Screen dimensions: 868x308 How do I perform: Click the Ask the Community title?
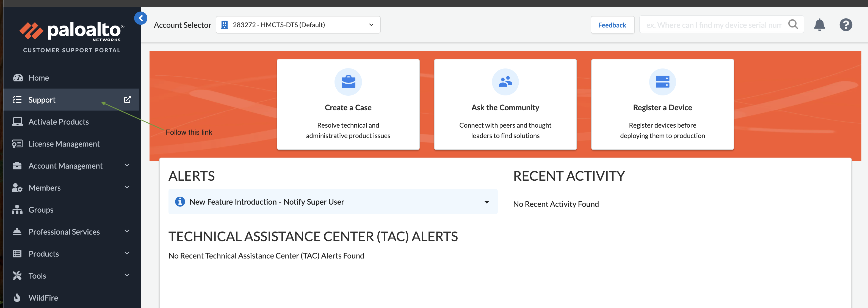[x=505, y=108]
